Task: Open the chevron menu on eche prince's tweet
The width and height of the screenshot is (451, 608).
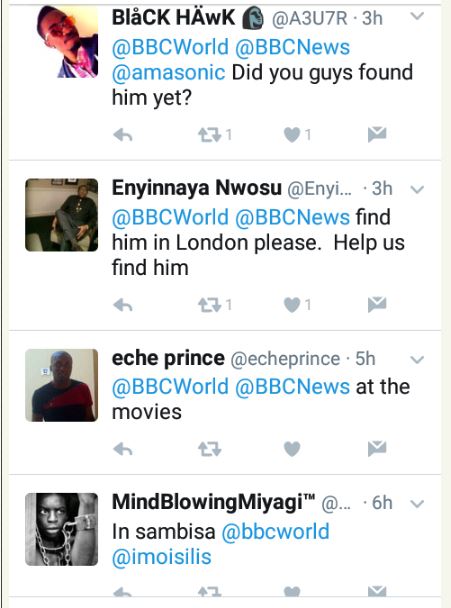Action: click(x=417, y=360)
